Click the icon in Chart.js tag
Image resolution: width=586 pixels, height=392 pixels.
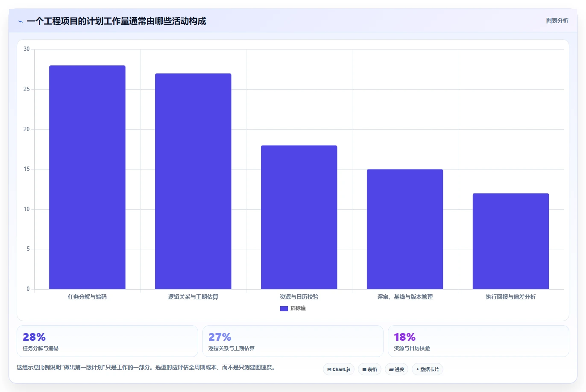point(329,370)
